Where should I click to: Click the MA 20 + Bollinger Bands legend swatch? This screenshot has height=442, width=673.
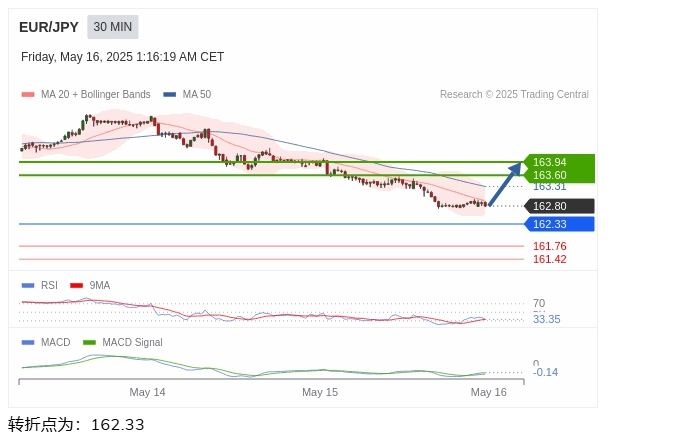28,94
